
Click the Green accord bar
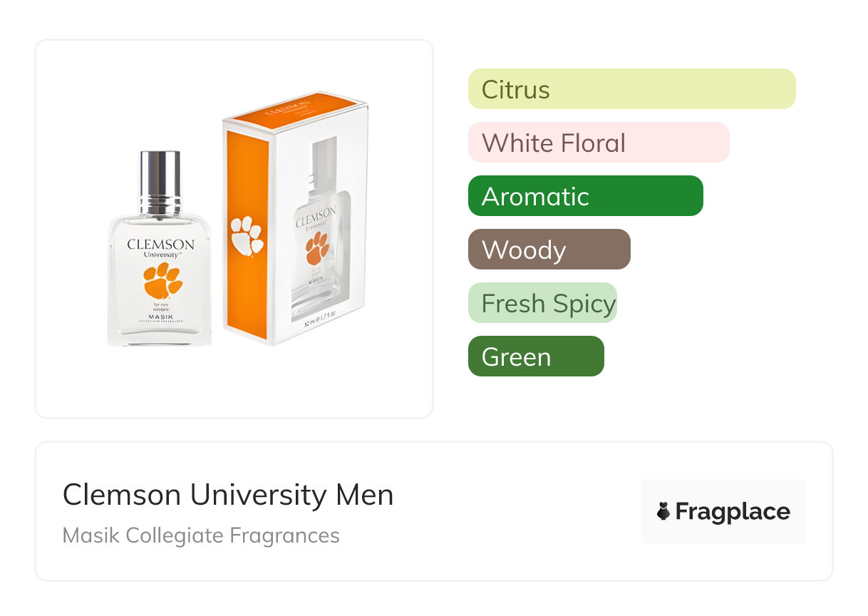[536, 356]
